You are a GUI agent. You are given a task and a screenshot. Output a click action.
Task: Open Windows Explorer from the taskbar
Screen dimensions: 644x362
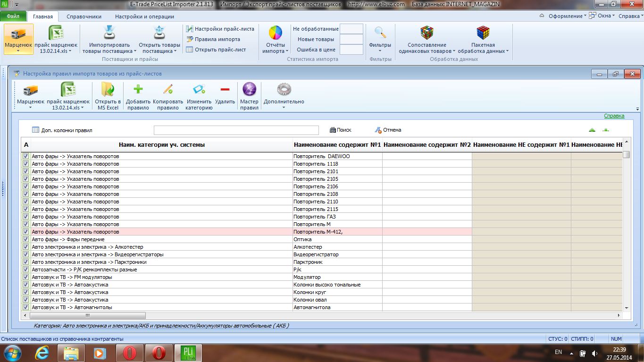click(71, 353)
